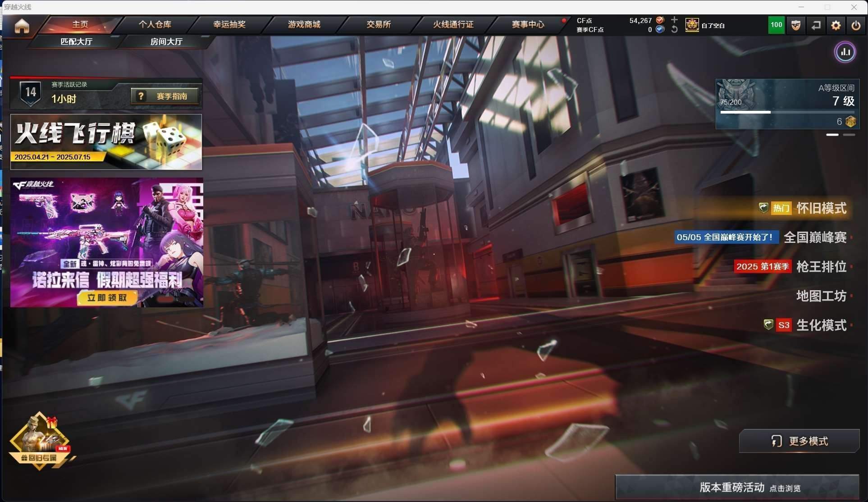Switch to the 个人仓库 tab
This screenshot has width=868, height=502.
click(155, 24)
